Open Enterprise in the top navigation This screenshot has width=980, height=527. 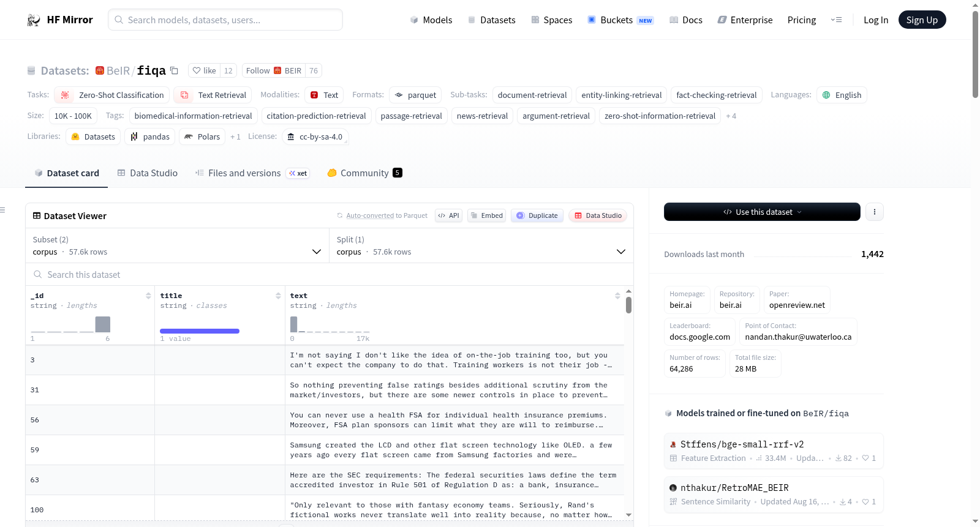745,20
